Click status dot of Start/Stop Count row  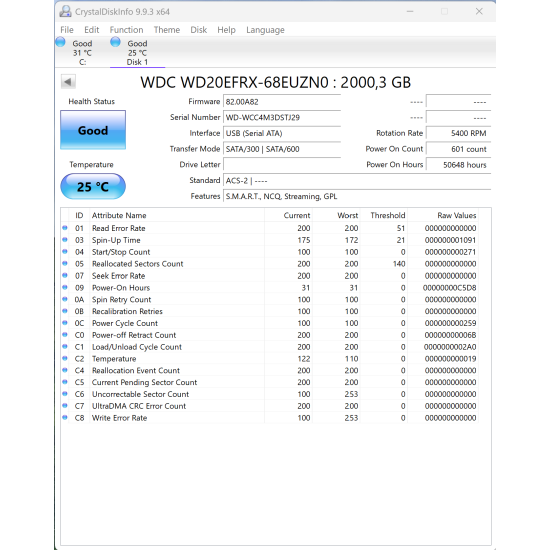click(65, 252)
